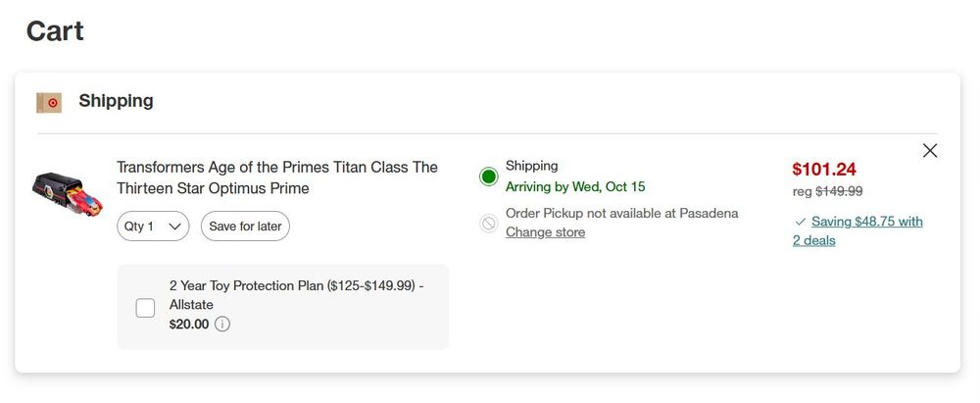This screenshot has height=403, width=980.
Task: Remove the Optimus Prime item with X
Action: click(x=930, y=151)
